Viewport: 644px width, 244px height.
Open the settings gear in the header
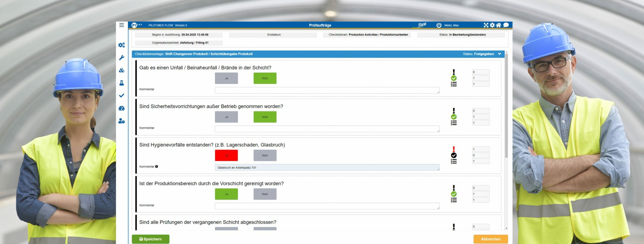[492, 25]
